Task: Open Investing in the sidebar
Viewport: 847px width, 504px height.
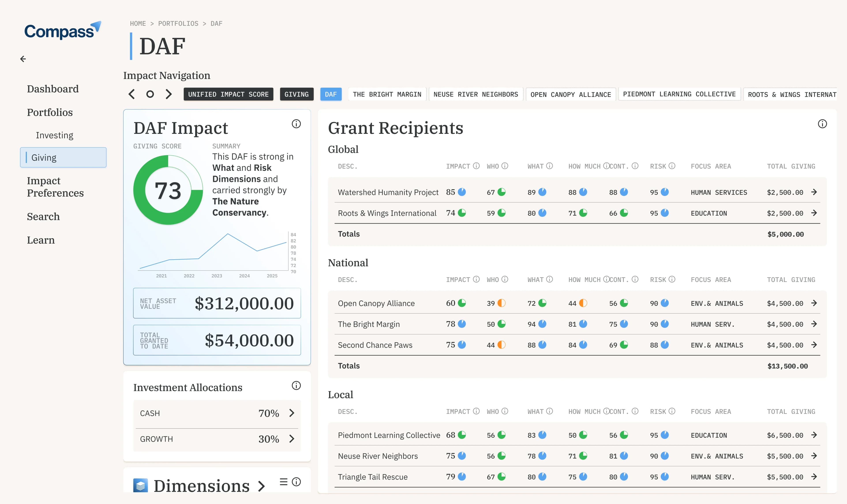Action: [x=54, y=135]
